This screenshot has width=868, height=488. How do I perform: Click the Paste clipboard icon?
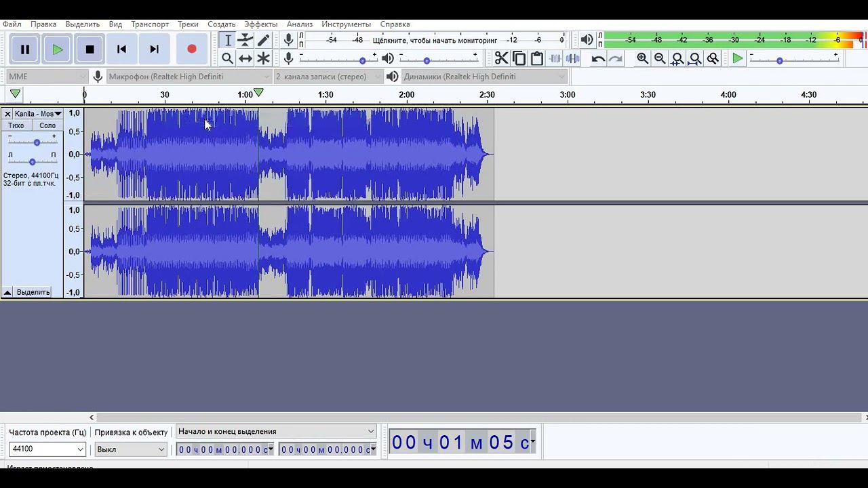coord(536,58)
